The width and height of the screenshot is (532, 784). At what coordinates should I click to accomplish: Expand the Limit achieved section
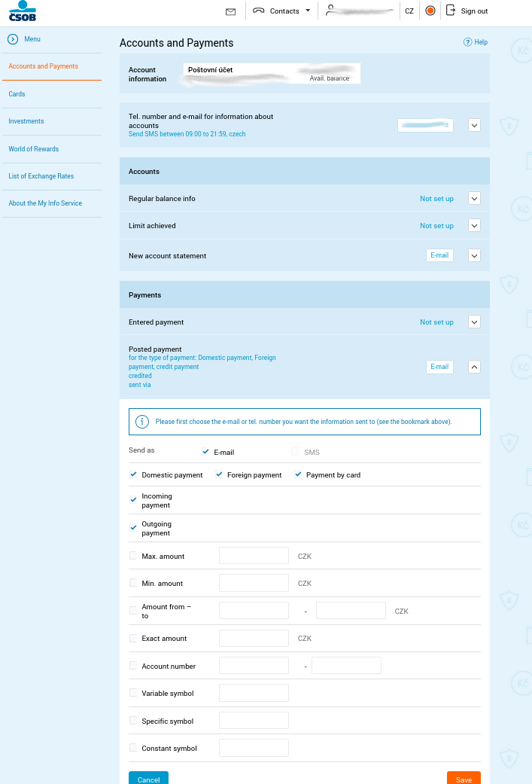tap(474, 226)
